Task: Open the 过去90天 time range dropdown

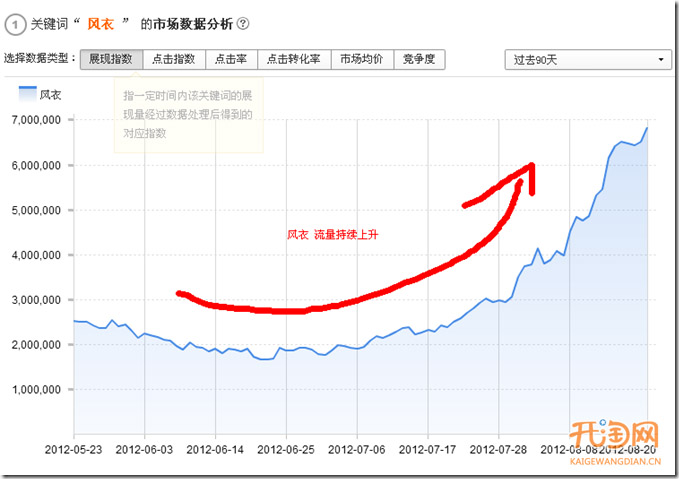Action: [x=588, y=60]
